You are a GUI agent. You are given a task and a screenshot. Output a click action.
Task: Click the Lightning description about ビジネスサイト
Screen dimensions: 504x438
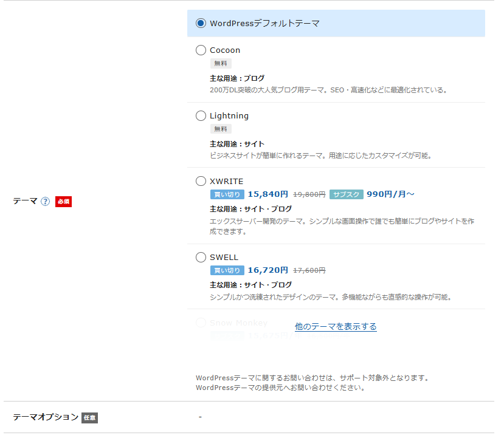click(321, 156)
